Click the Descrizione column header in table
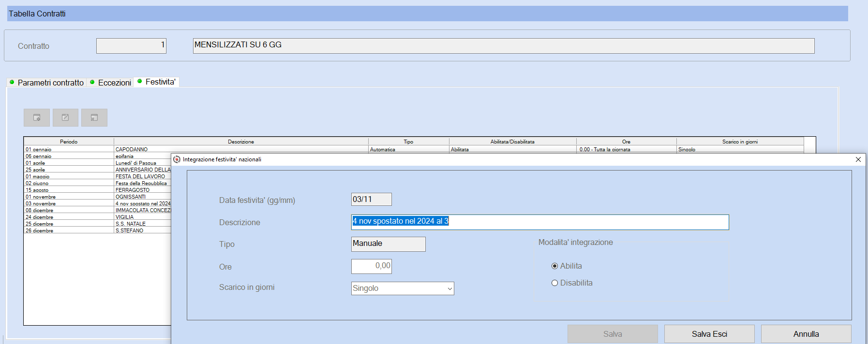 click(x=241, y=142)
